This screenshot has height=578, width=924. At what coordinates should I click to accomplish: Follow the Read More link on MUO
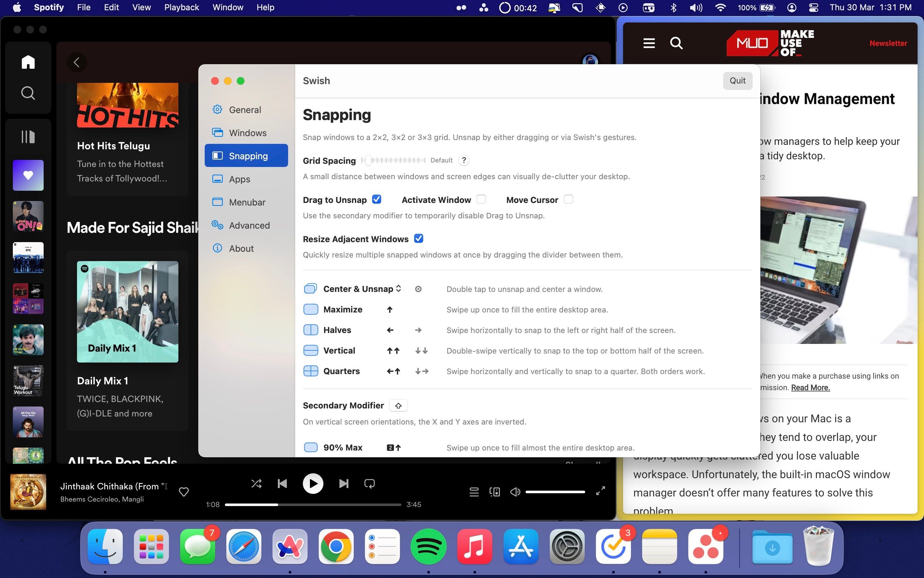pyautogui.click(x=810, y=387)
